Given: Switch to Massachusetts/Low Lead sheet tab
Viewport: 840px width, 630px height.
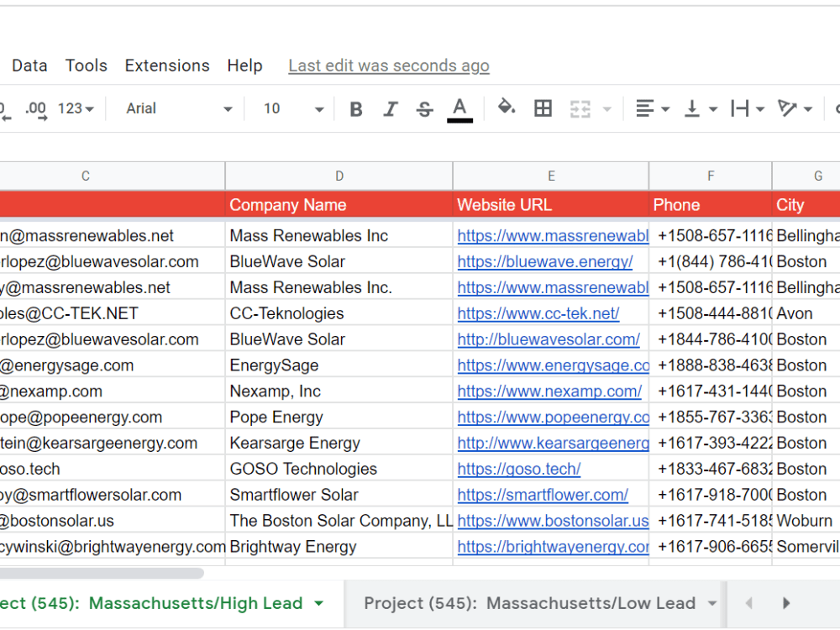Looking at the screenshot, I should 529,603.
